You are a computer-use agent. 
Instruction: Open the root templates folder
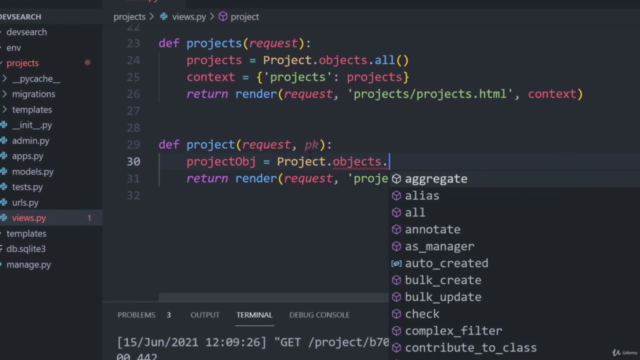pyautogui.click(x=26, y=233)
